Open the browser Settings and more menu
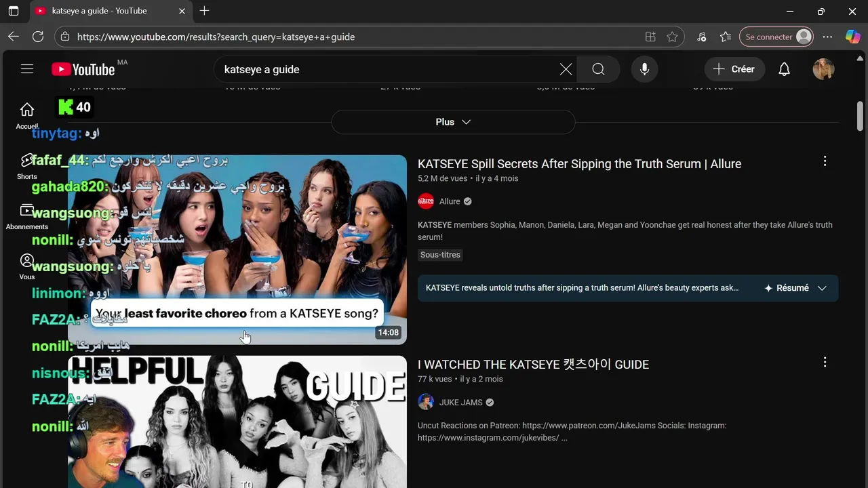 (827, 37)
